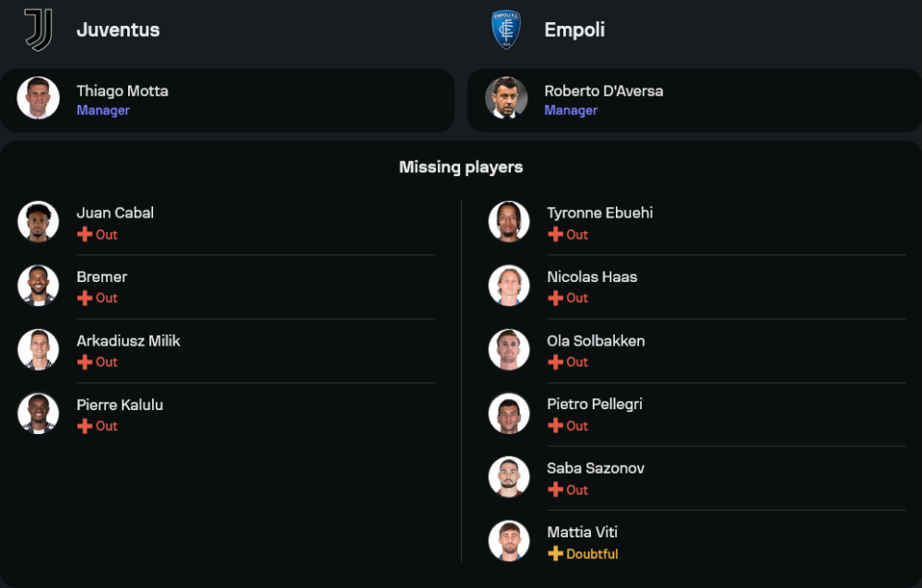Click the Missing players section heading

(461, 167)
